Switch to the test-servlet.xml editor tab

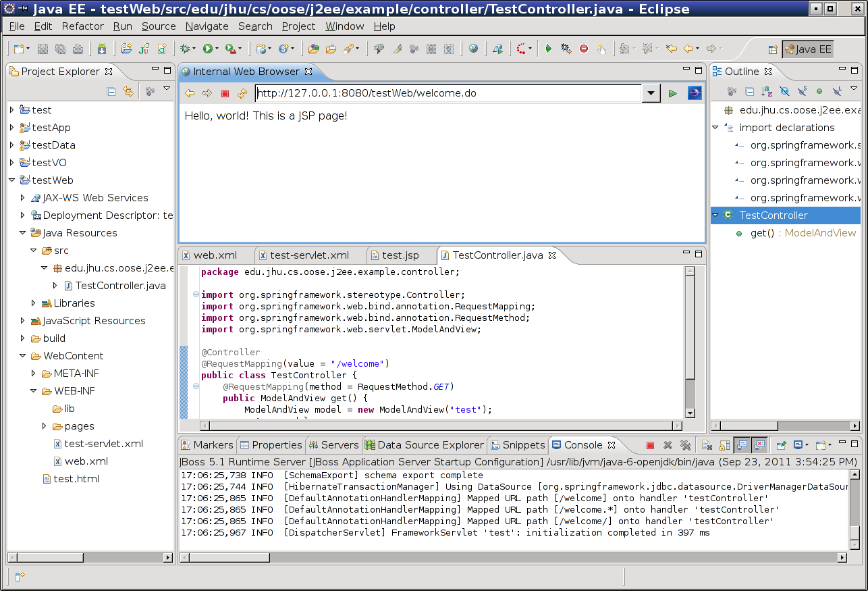tap(310, 255)
